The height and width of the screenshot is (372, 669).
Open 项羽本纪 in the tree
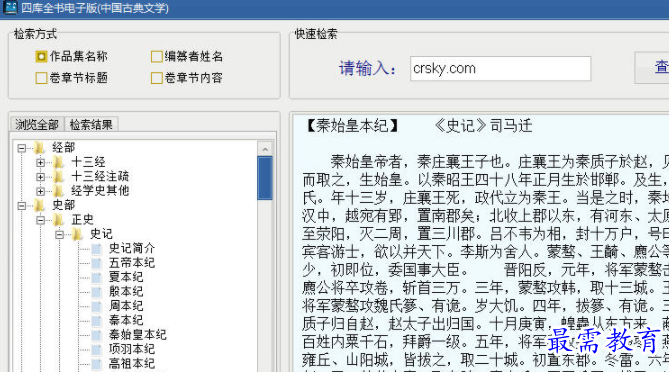coord(132,349)
